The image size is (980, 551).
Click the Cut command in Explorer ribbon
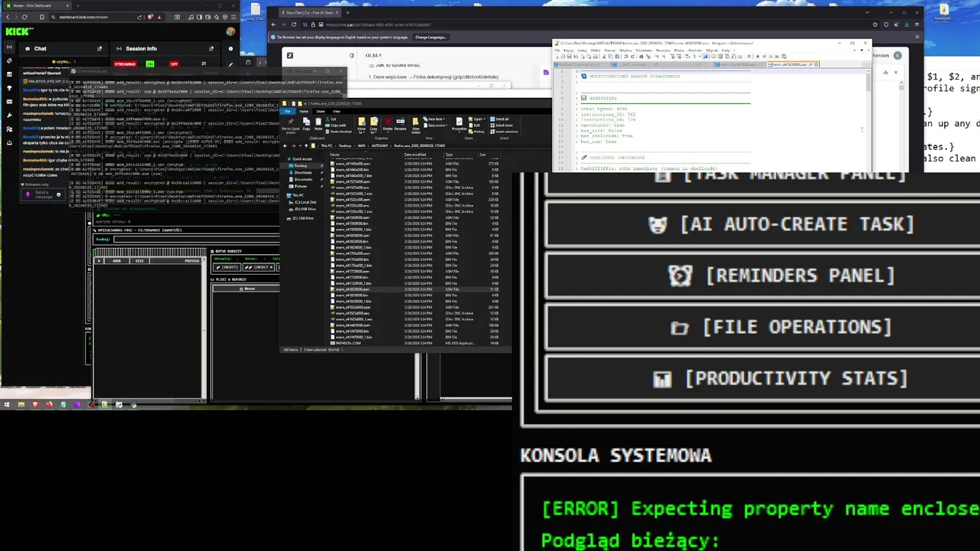click(332, 119)
